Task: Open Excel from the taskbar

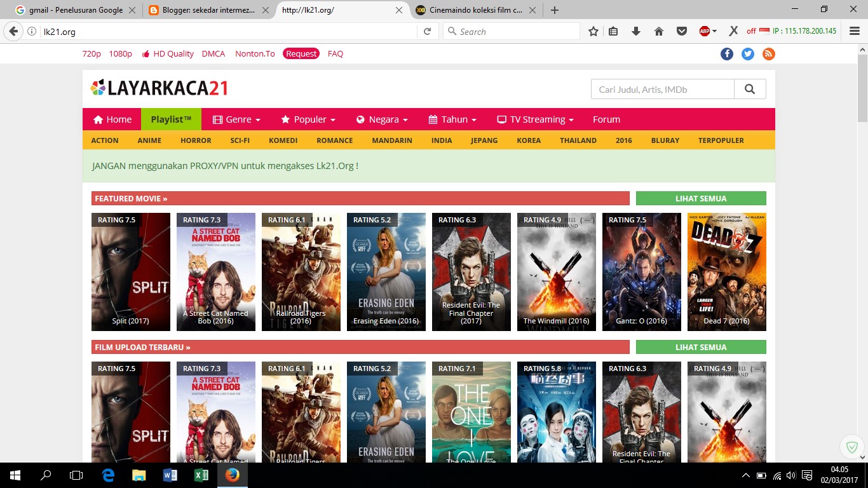Action: (201, 475)
